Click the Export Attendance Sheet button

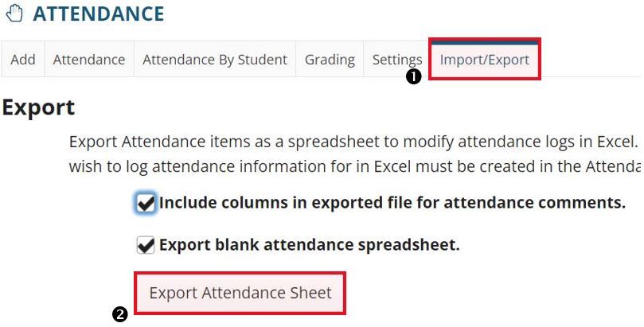coord(240,293)
